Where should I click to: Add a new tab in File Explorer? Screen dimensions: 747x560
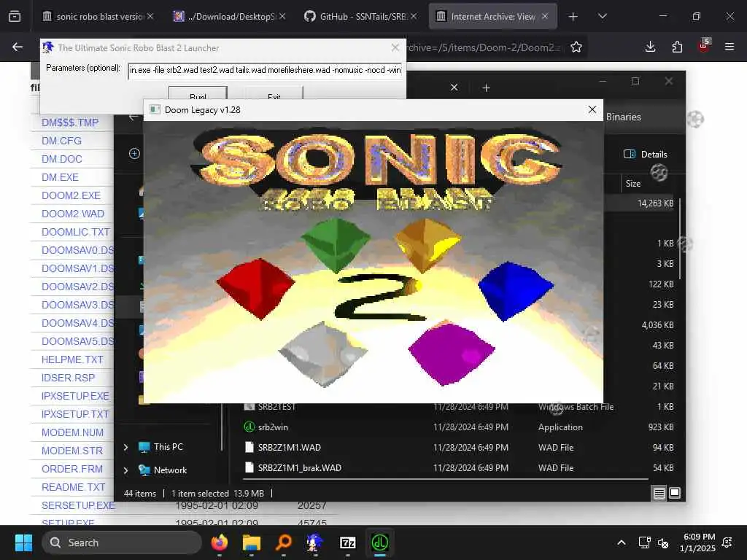click(486, 87)
